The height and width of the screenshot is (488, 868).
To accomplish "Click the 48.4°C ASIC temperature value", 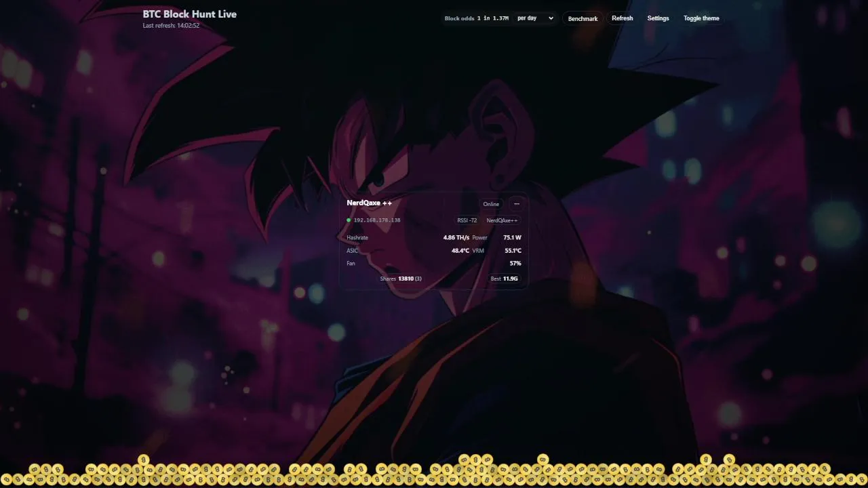I will click(460, 251).
